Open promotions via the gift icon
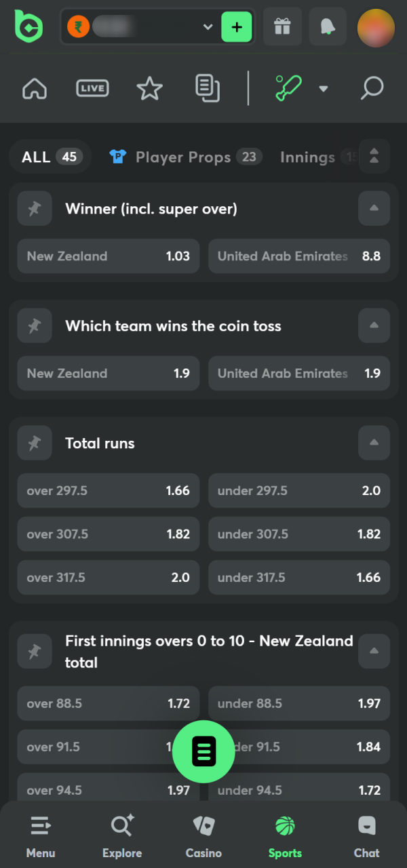The height and width of the screenshot is (868, 407). click(282, 26)
